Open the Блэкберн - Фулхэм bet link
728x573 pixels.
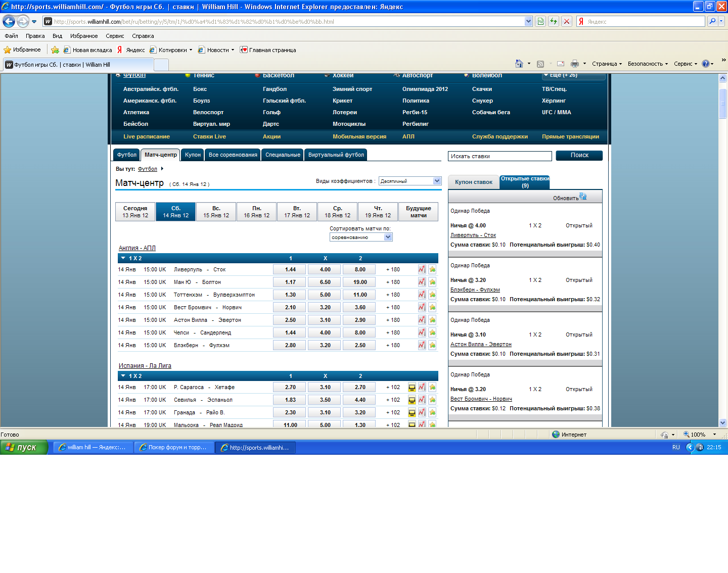pos(475,290)
